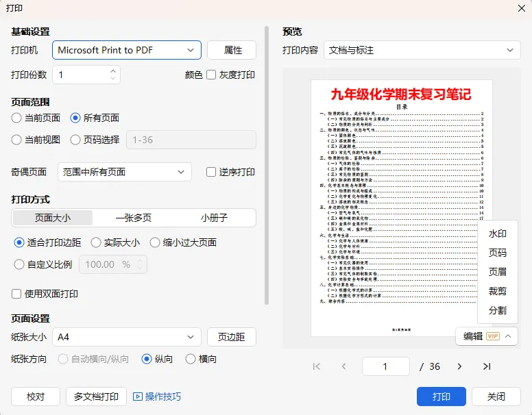Viewport: 532px width, 415px height.
Task: Close the 打印 dialog with X
Action: 522,8
